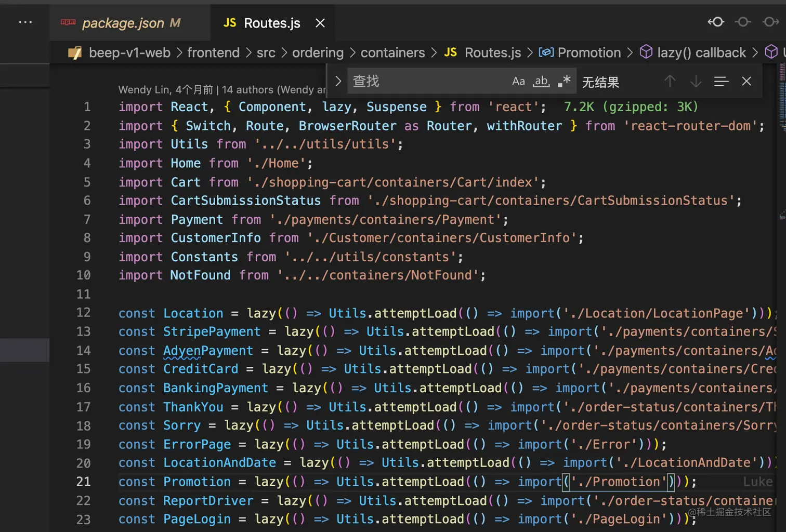Open changes with previous revision icon
This screenshot has height=532, width=786.
point(716,22)
